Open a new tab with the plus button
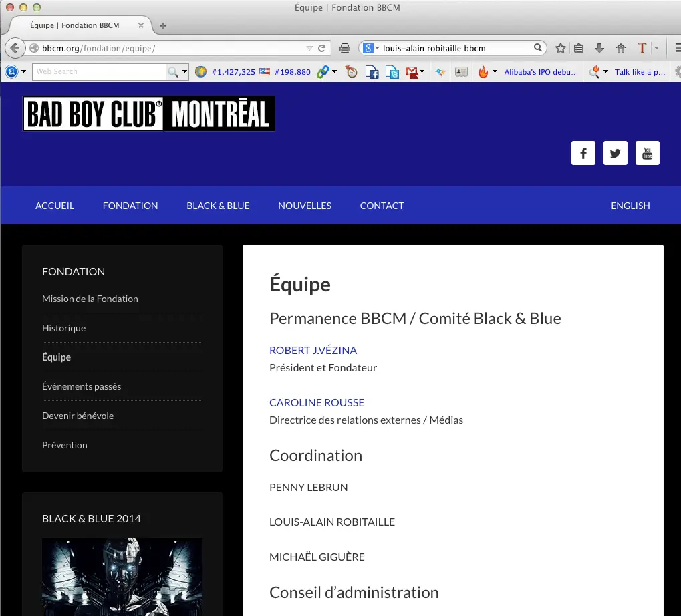Image resolution: width=681 pixels, height=616 pixels. click(x=163, y=26)
